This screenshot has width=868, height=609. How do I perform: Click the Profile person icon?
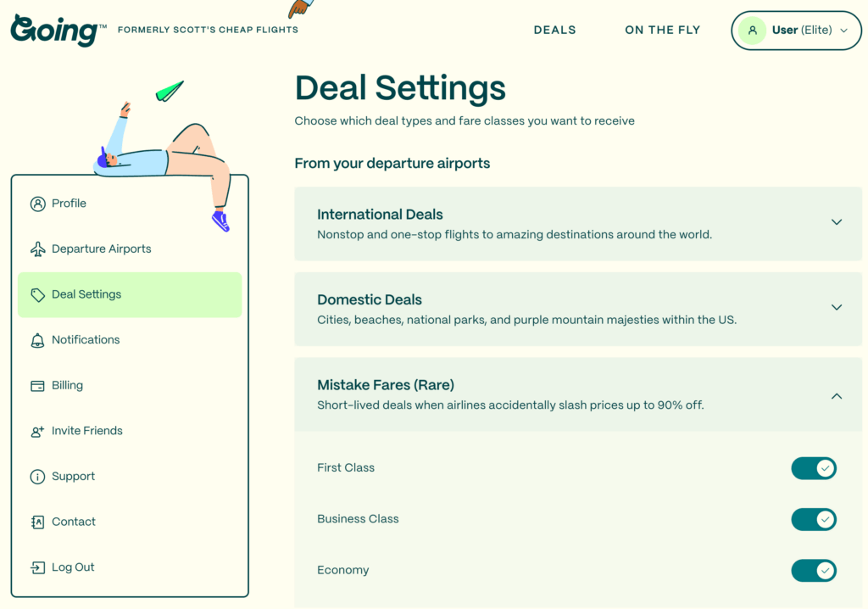point(37,204)
